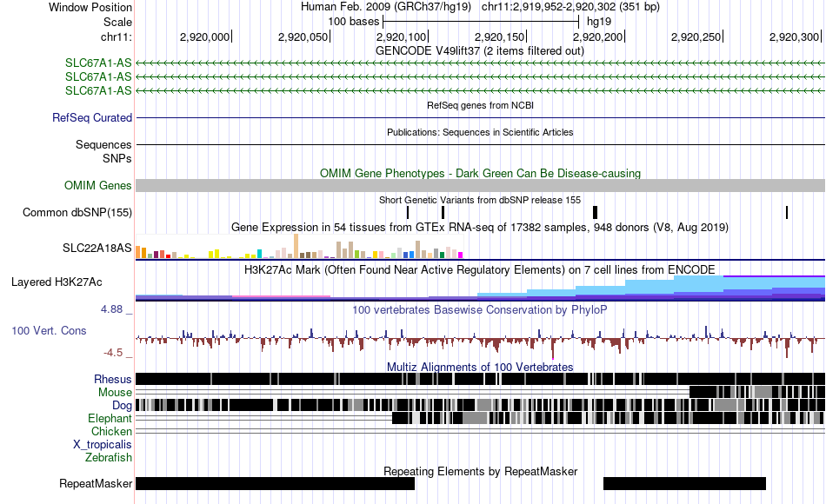
Task: Click the gray OMIM Genes bar
Action: (480, 185)
